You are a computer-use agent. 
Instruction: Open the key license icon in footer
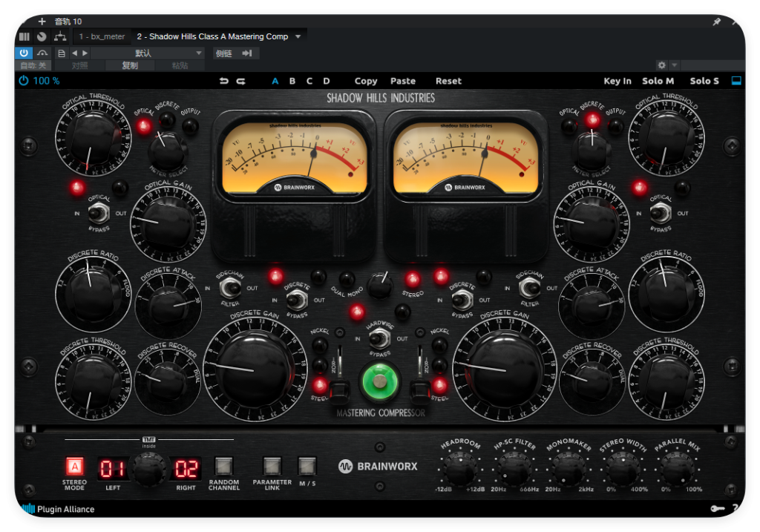click(718, 508)
